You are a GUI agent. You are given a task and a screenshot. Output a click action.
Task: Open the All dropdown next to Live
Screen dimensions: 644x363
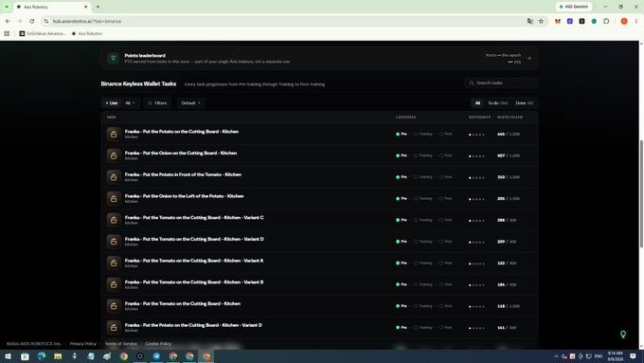coord(130,103)
